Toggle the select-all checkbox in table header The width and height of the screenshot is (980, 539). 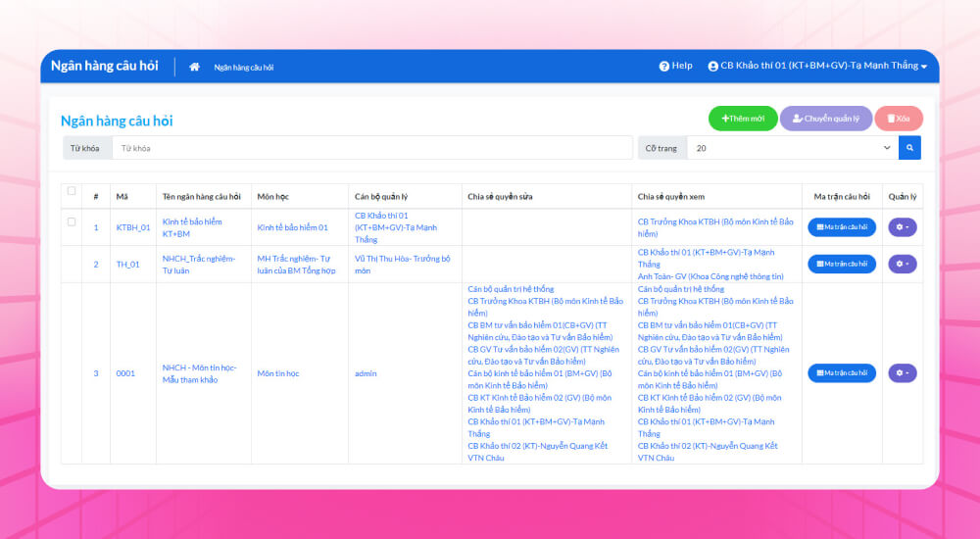pyautogui.click(x=72, y=191)
